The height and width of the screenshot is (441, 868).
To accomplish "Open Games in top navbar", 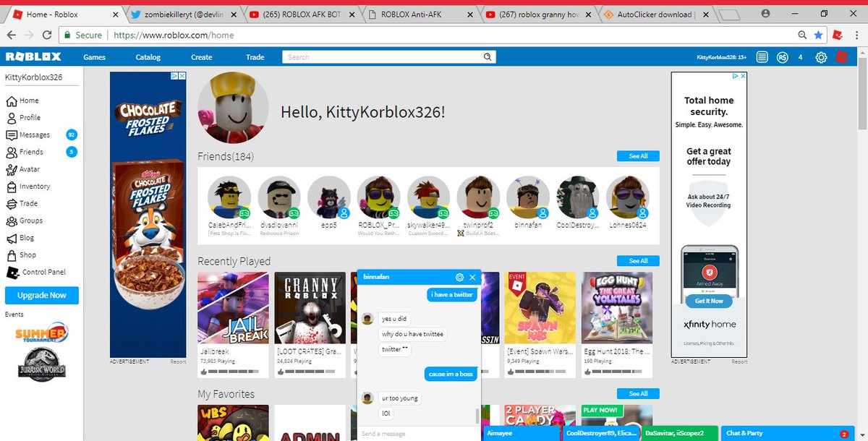I will click(x=94, y=57).
